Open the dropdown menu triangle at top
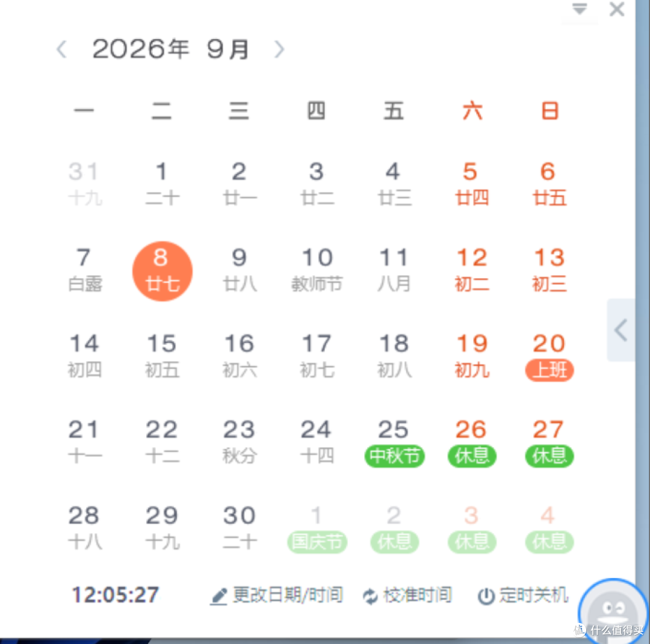650x644 pixels. tap(580, 8)
